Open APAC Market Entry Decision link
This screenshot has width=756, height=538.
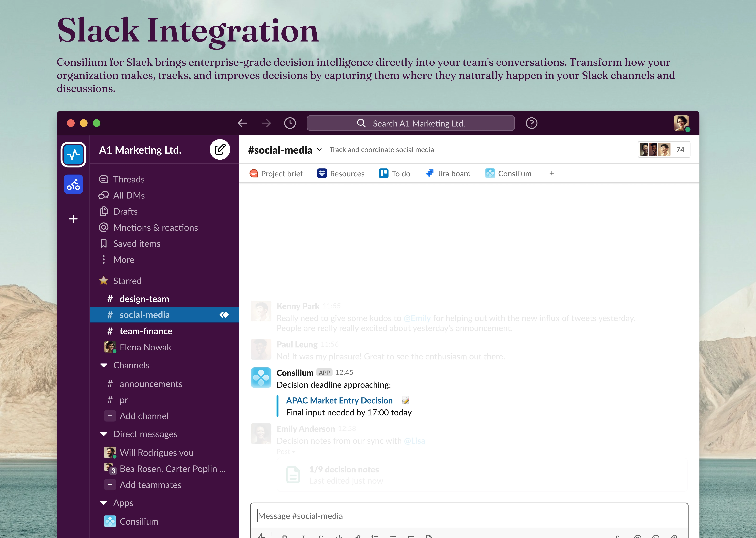(339, 400)
